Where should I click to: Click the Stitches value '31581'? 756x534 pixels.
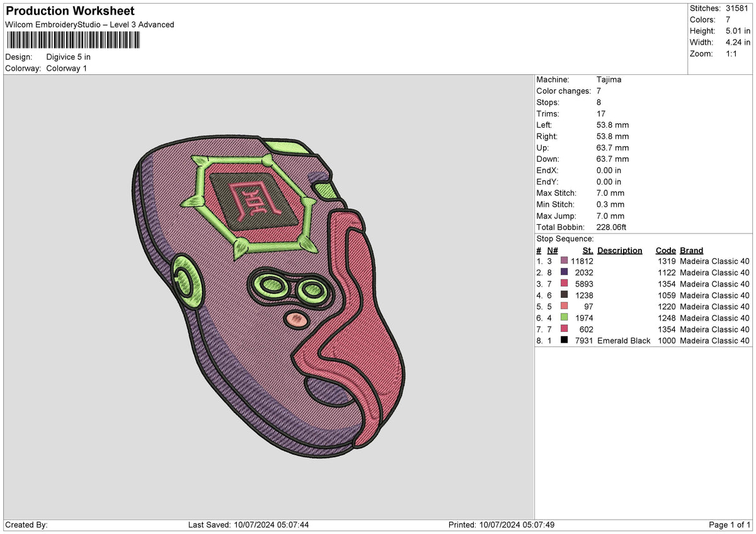point(738,8)
